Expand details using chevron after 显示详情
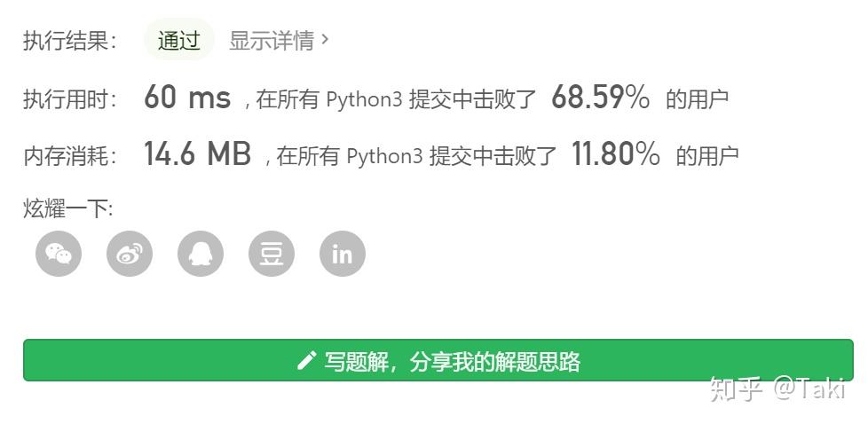Viewport: 868px width, 424px height. pyautogui.click(x=325, y=39)
